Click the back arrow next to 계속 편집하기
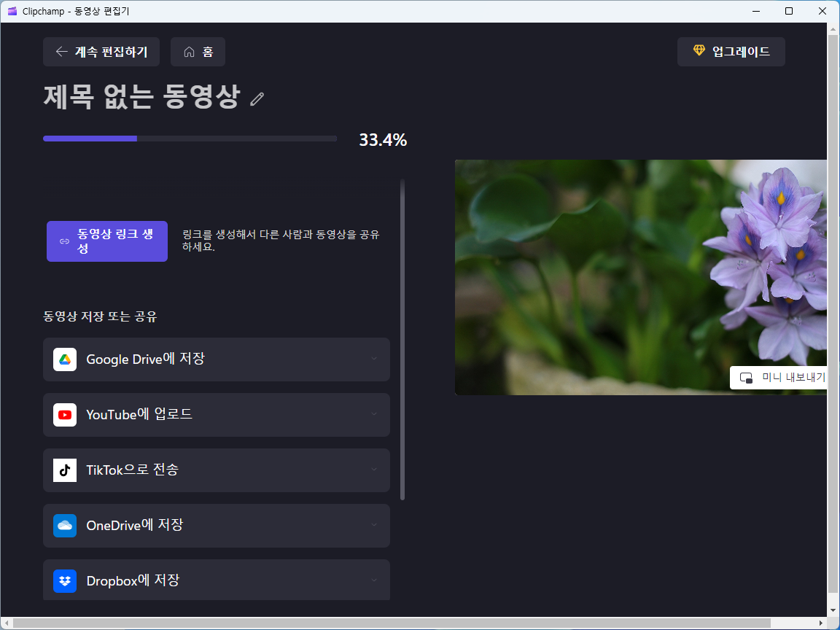The height and width of the screenshot is (630, 840). (x=61, y=52)
